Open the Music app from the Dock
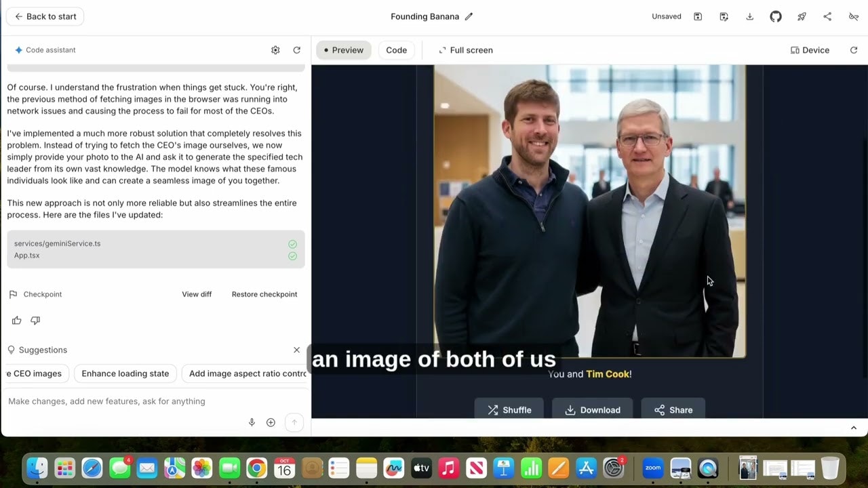Image resolution: width=868 pixels, height=488 pixels. (x=448, y=468)
